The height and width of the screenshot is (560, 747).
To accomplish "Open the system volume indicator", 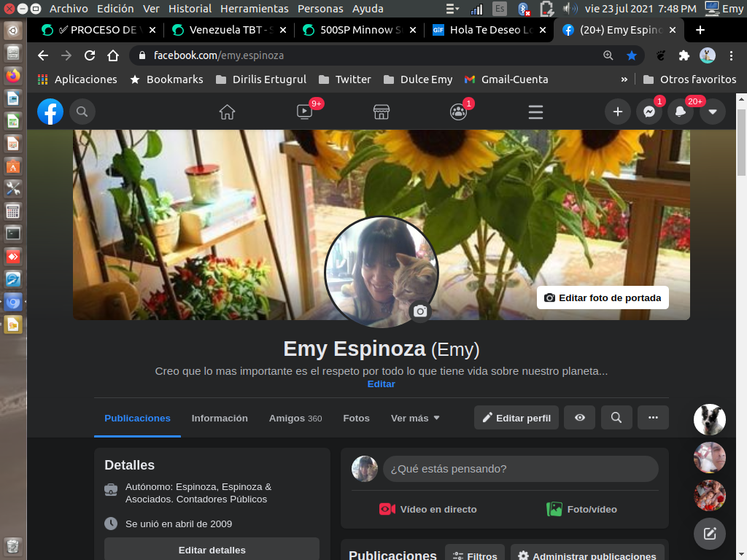I will (570, 9).
